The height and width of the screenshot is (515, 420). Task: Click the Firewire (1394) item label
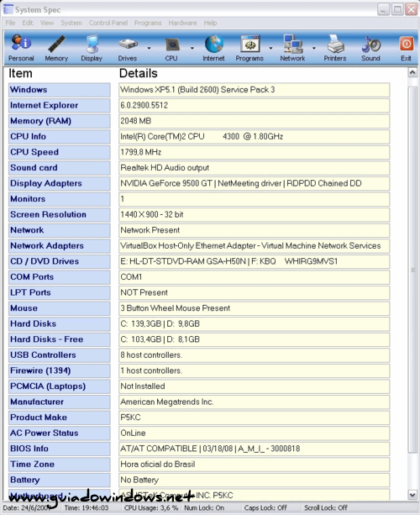pos(60,370)
